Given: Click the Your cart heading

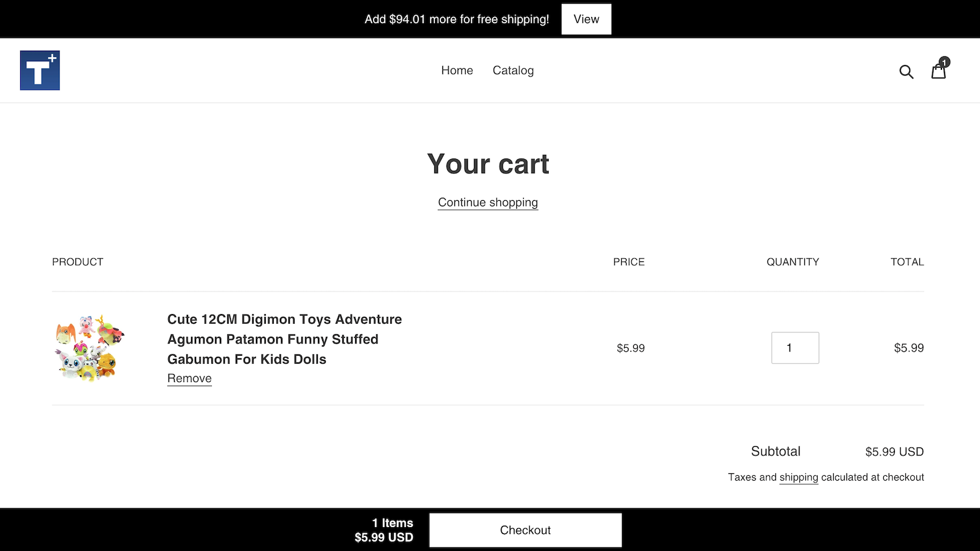Looking at the screenshot, I should (488, 164).
